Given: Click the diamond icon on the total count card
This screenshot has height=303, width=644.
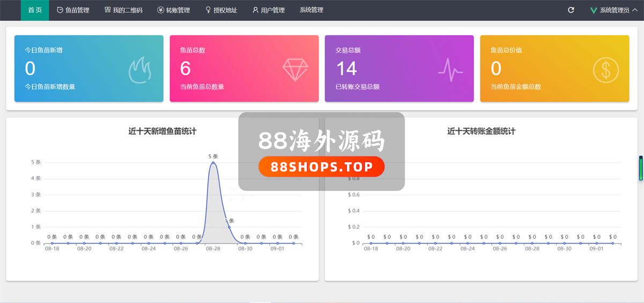Looking at the screenshot, I should (296, 70).
